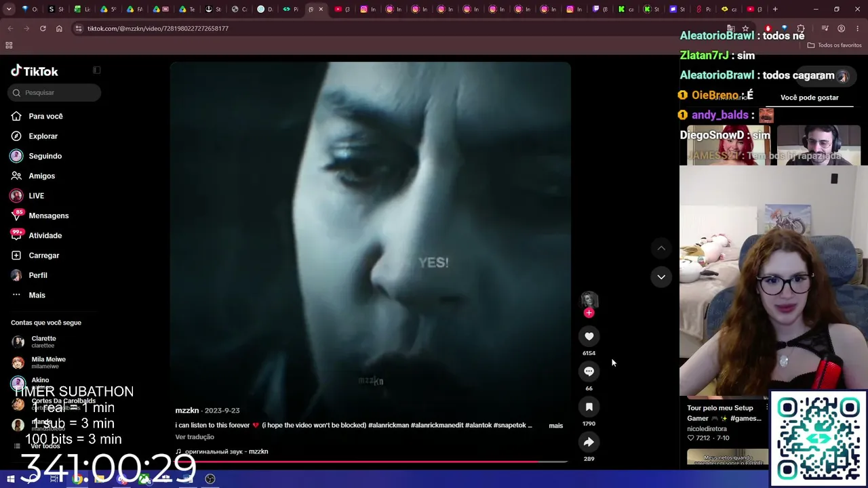
Task: Open a new browser tab with the plus button
Action: pos(775,9)
